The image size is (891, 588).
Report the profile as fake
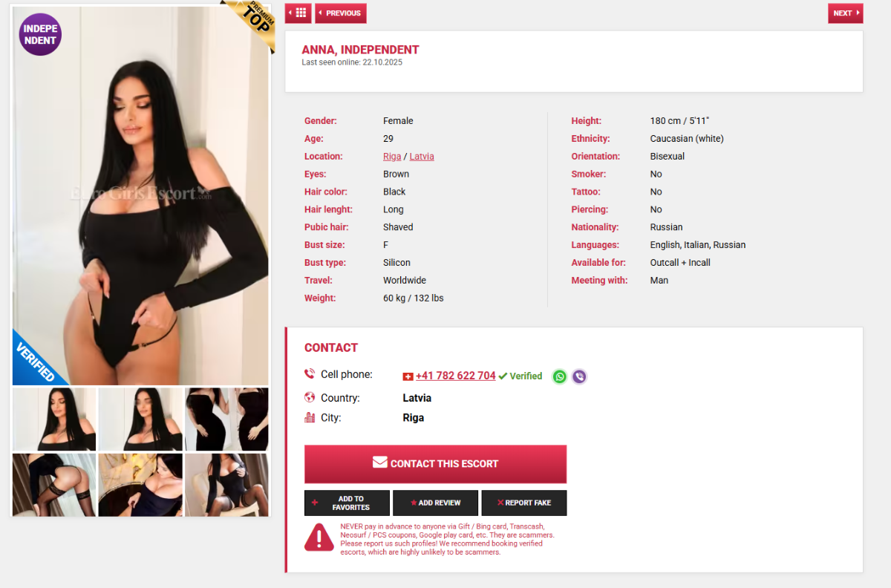click(x=524, y=503)
